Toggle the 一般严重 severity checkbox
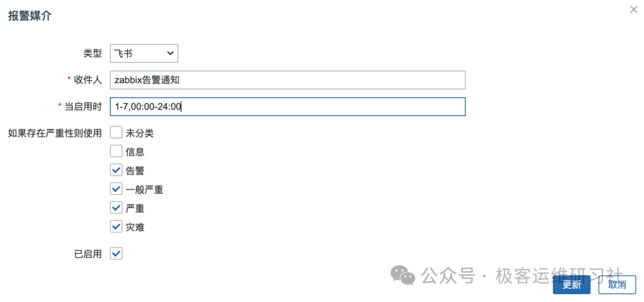Viewport: 644px width, 302px height. pos(116,189)
